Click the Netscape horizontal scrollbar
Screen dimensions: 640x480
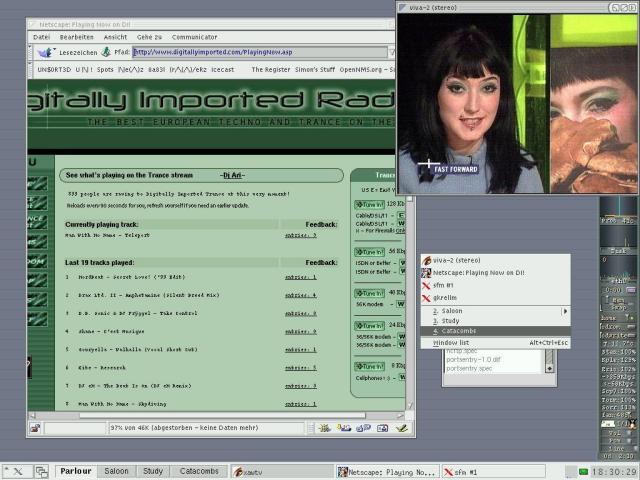pyautogui.click(x=222, y=416)
